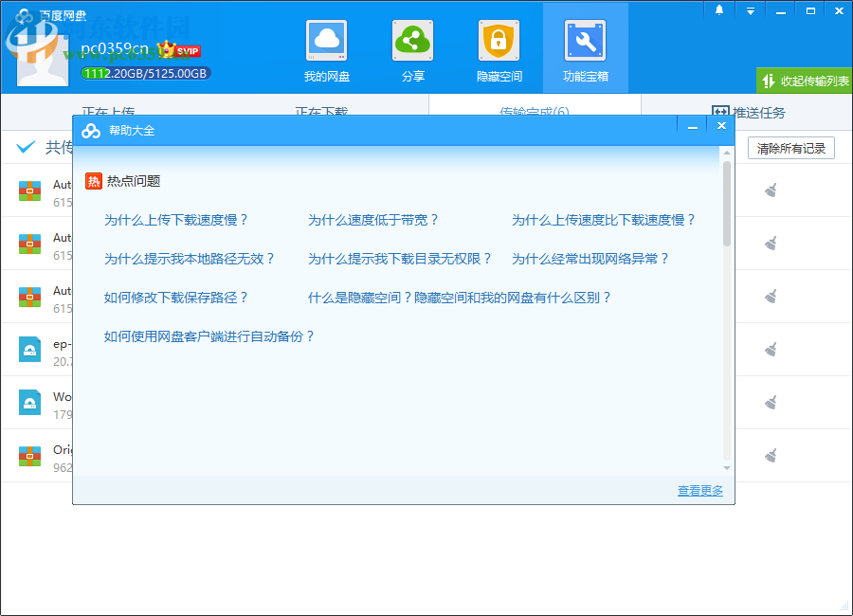Image resolution: width=853 pixels, height=616 pixels.
Task: Open 隐藏空间 lock shield icon
Action: coord(499,41)
